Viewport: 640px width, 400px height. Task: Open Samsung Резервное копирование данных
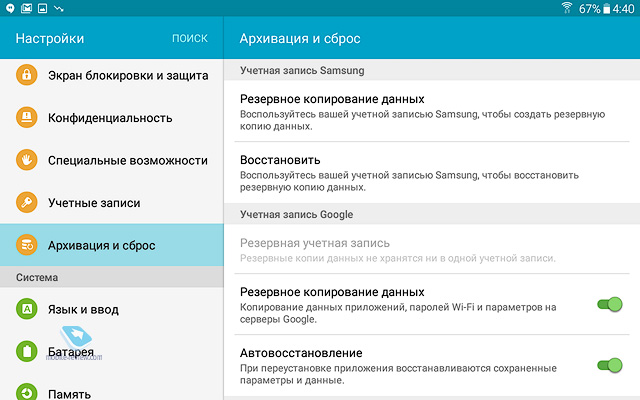[420, 107]
